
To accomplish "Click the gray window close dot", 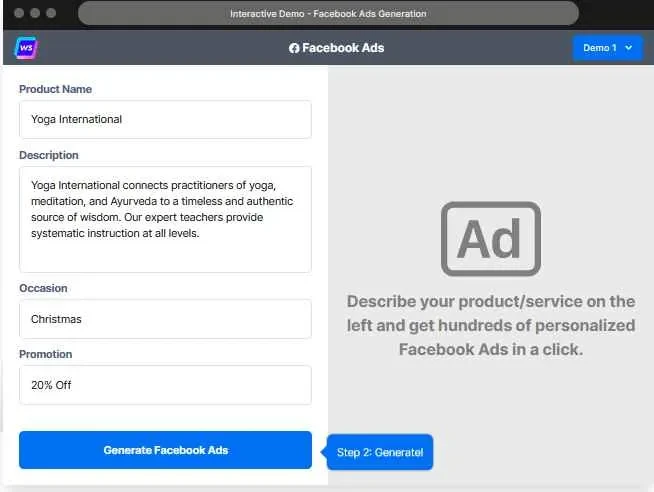I will pos(19,13).
